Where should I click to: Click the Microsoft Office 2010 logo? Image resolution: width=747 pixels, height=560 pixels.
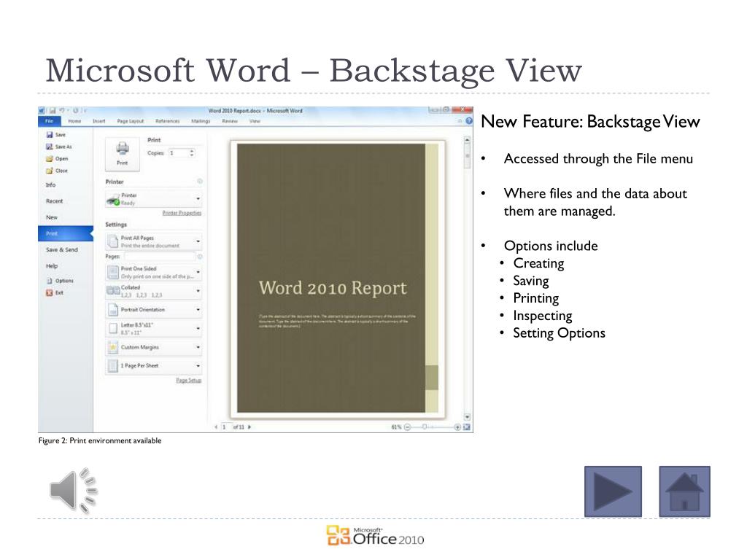coord(375,536)
